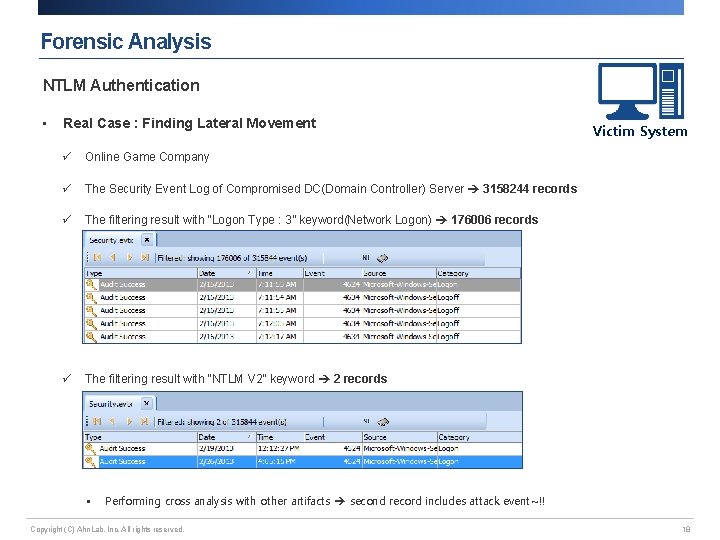The image size is (720, 540).
Task: Click 'Logon' category in the 2/19/2013 row
Action: (x=448, y=448)
